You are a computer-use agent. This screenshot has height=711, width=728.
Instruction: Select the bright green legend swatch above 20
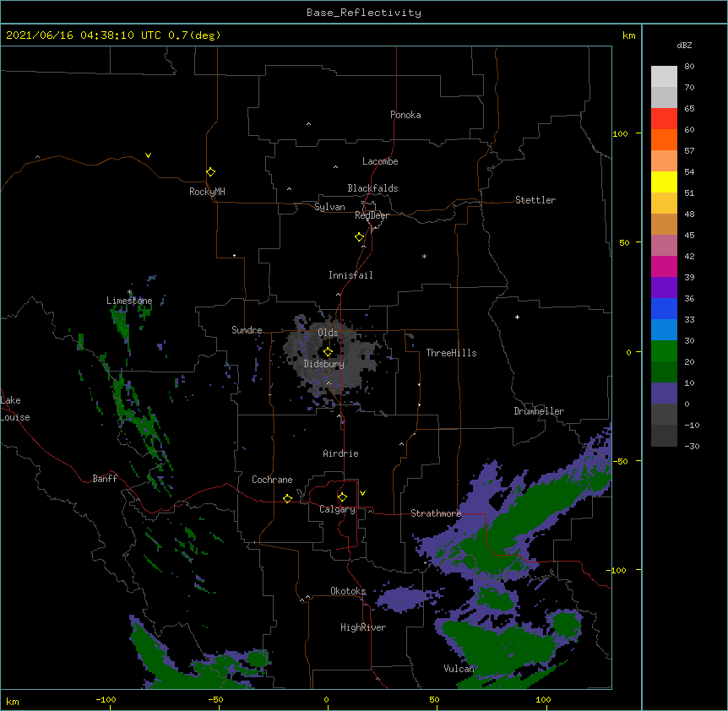pos(664,351)
